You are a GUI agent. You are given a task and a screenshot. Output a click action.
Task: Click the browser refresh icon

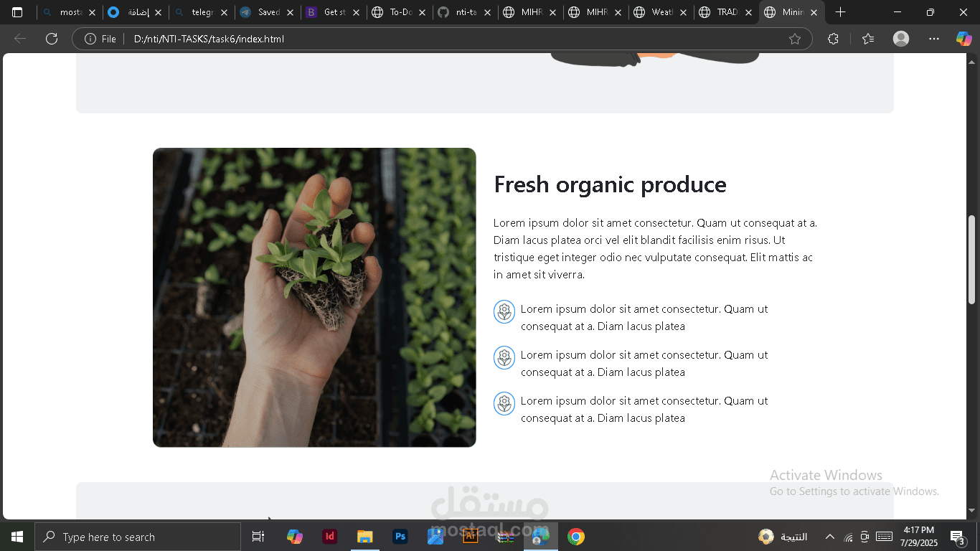[52, 39]
